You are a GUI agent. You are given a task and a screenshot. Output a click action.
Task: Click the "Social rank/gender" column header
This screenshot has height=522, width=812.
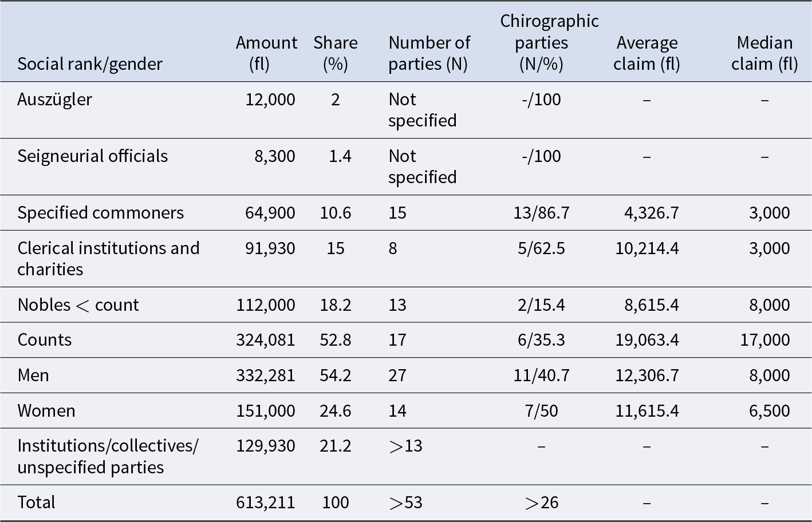90,64
